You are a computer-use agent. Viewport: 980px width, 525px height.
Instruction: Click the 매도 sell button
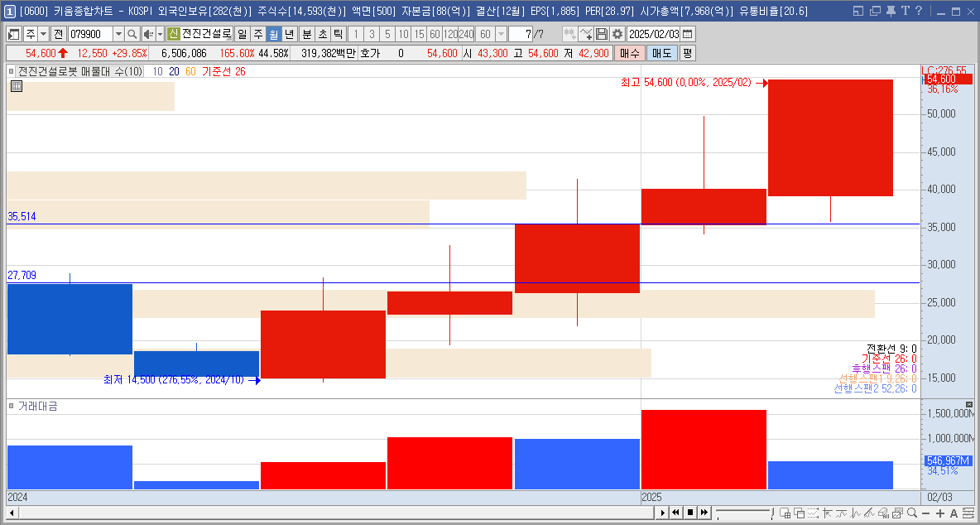click(x=661, y=53)
